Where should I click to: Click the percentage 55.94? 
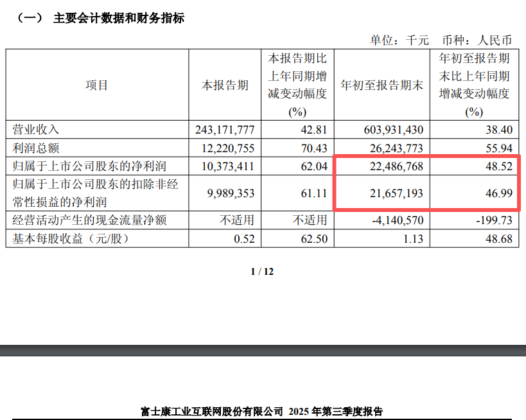pos(499,148)
